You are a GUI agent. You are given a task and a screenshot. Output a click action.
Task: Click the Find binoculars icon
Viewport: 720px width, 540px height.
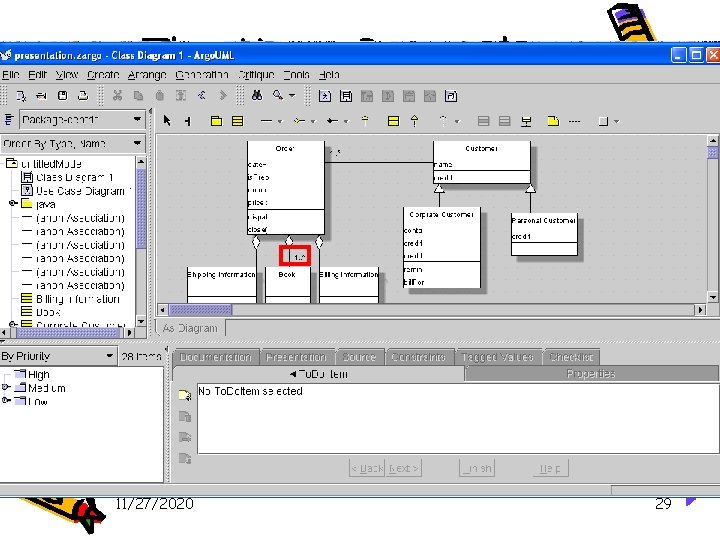tap(257, 96)
